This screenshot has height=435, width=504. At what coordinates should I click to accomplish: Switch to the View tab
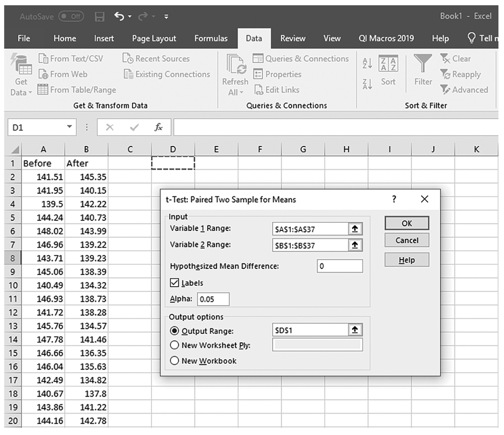[x=332, y=38]
